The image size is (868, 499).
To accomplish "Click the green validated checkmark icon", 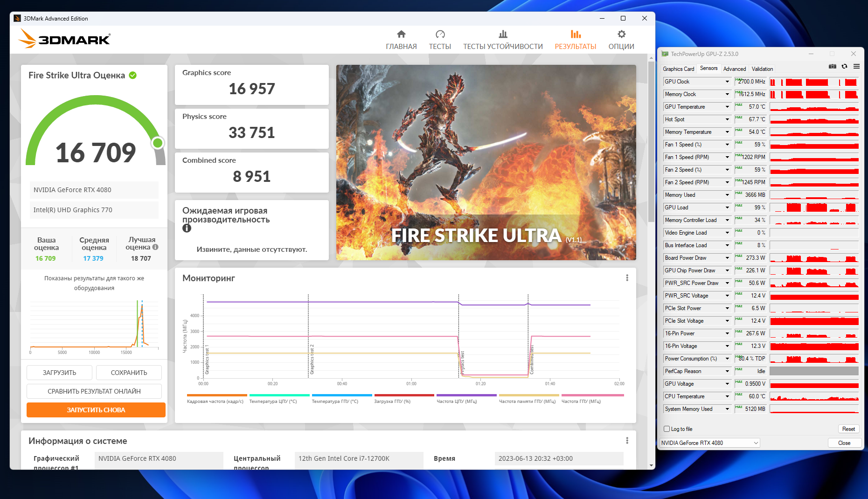I will coord(133,75).
